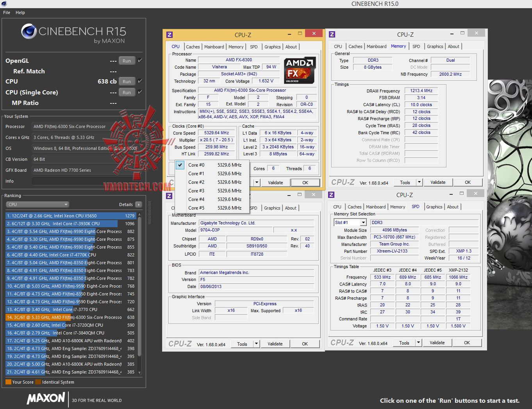Screen dimensions: 532x409
Task: Click the Z icon of the CPU-Z memory slot window
Action: [x=331, y=195]
